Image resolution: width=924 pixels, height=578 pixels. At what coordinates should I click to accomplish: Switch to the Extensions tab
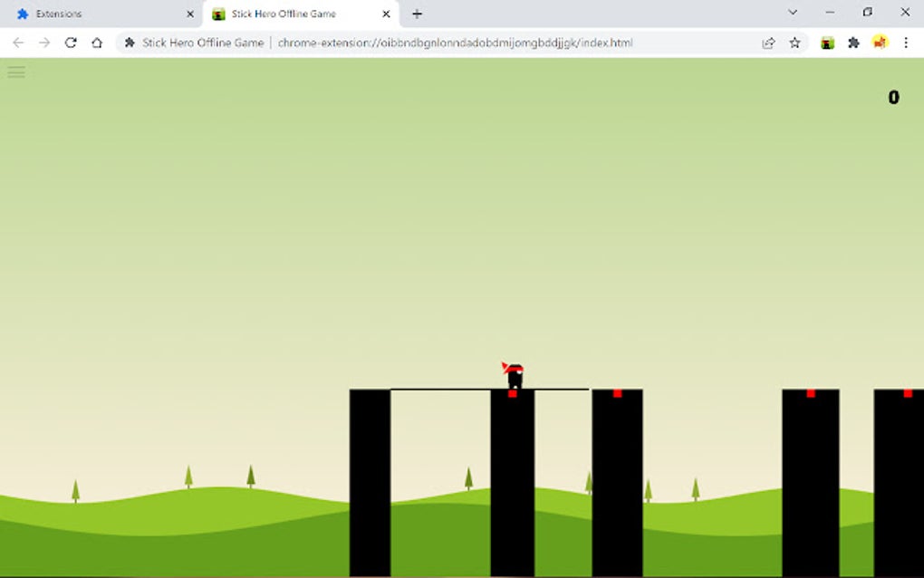click(91, 14)
